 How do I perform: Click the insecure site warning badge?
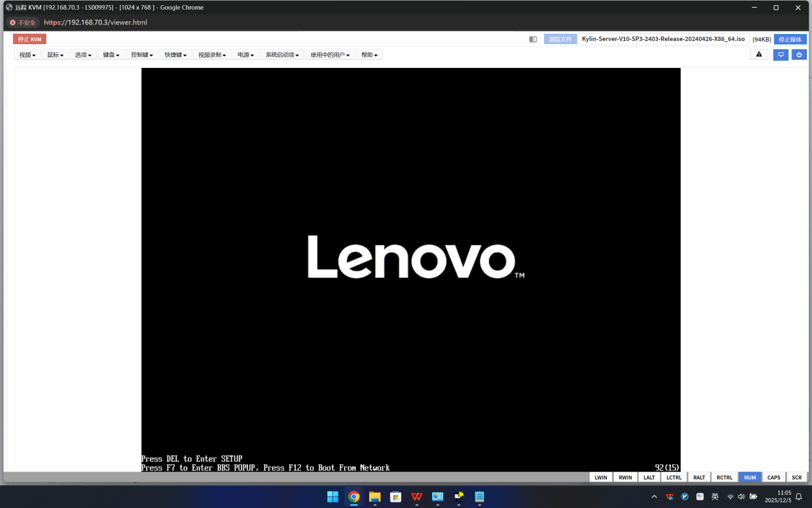click(23, 22)
